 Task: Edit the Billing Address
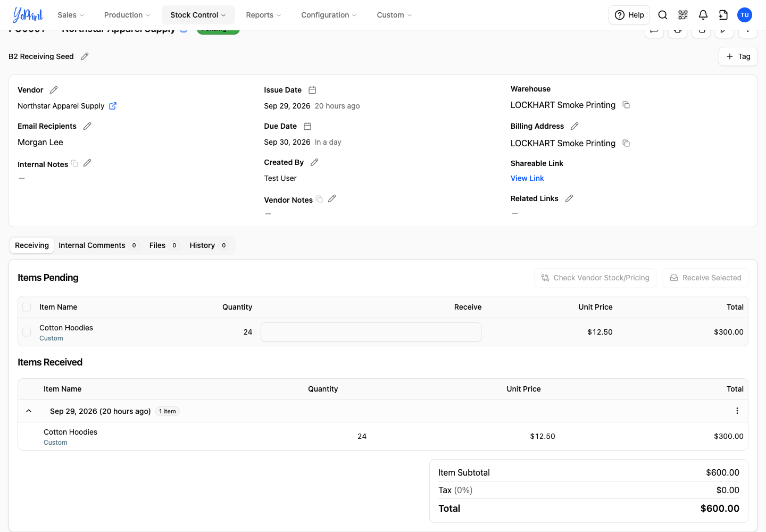(574, 126)
